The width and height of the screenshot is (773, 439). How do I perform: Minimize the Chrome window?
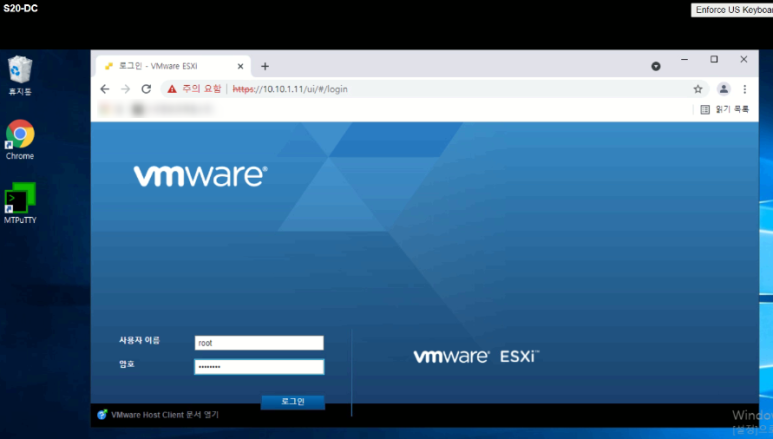coord(684,59)
